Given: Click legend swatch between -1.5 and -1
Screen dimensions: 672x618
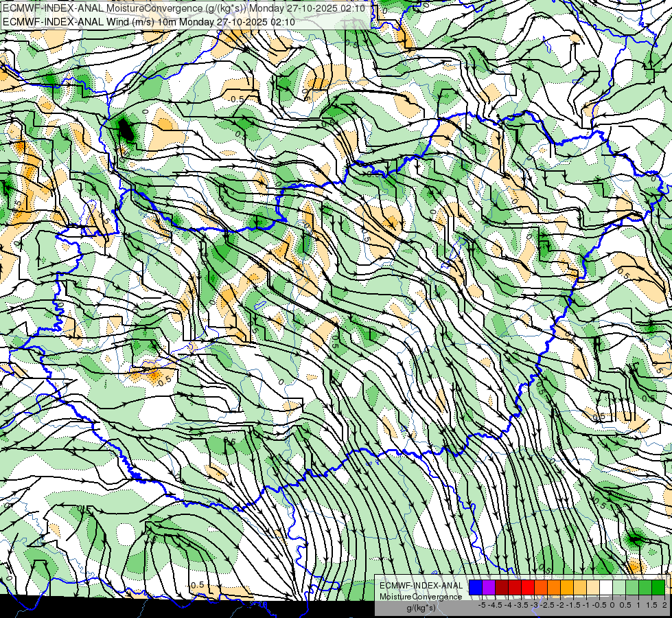Looking at the screenshot, I should coord(580,588).
